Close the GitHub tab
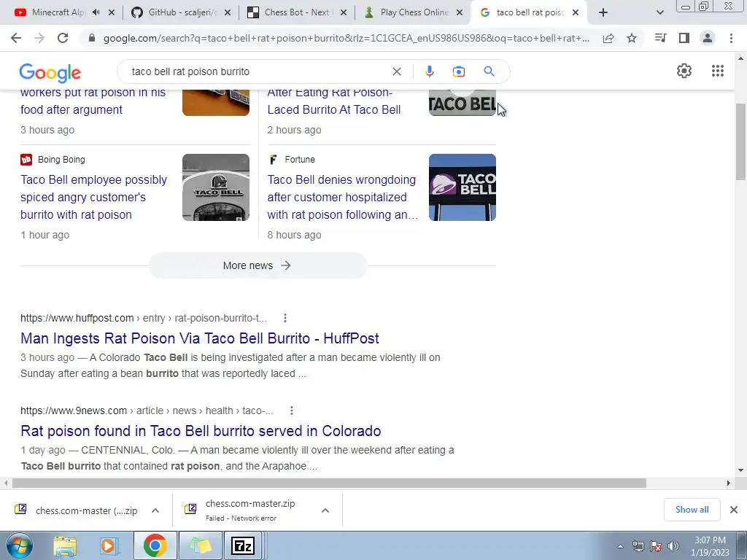 coord(228,12)
